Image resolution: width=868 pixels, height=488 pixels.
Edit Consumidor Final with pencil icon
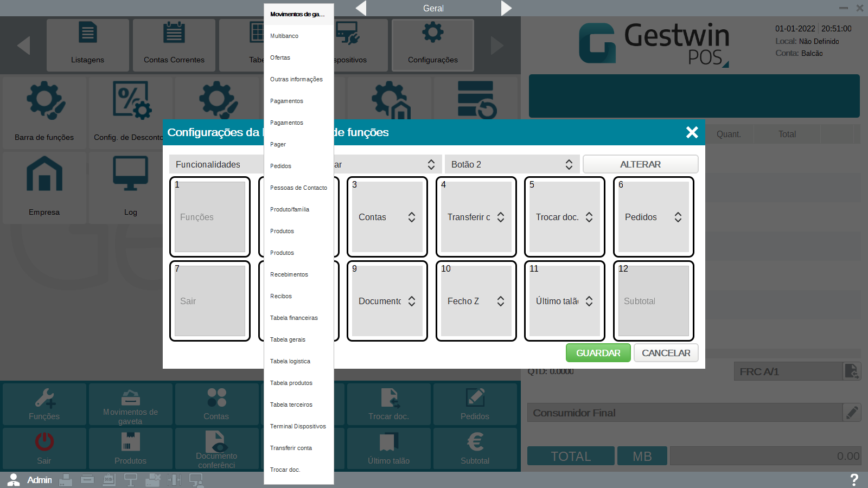point(852,413)
